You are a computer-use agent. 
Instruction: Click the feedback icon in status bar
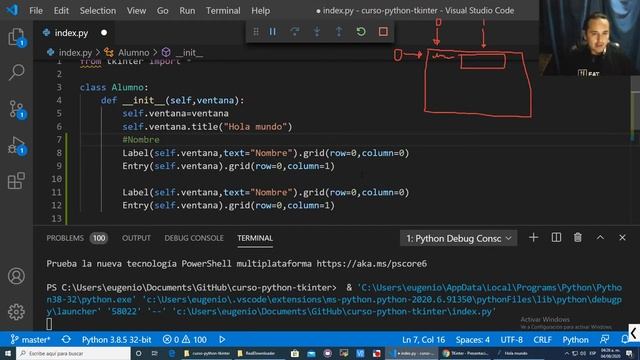pyautogui.click(x=604, y=340)
